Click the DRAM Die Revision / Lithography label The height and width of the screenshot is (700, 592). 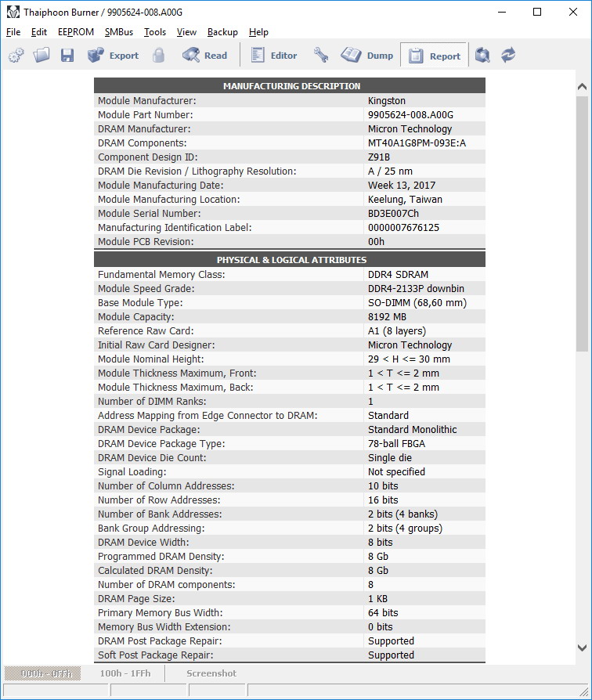197,171
